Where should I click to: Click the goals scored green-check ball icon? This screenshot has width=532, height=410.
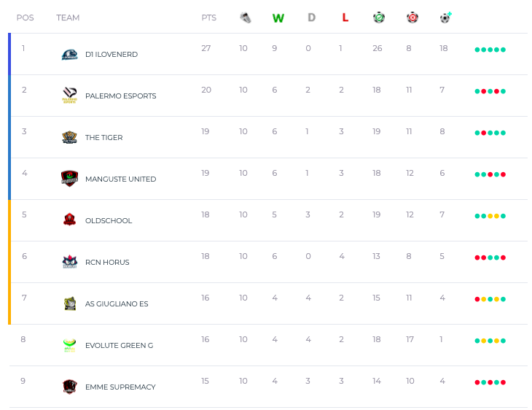coord(378,18)
